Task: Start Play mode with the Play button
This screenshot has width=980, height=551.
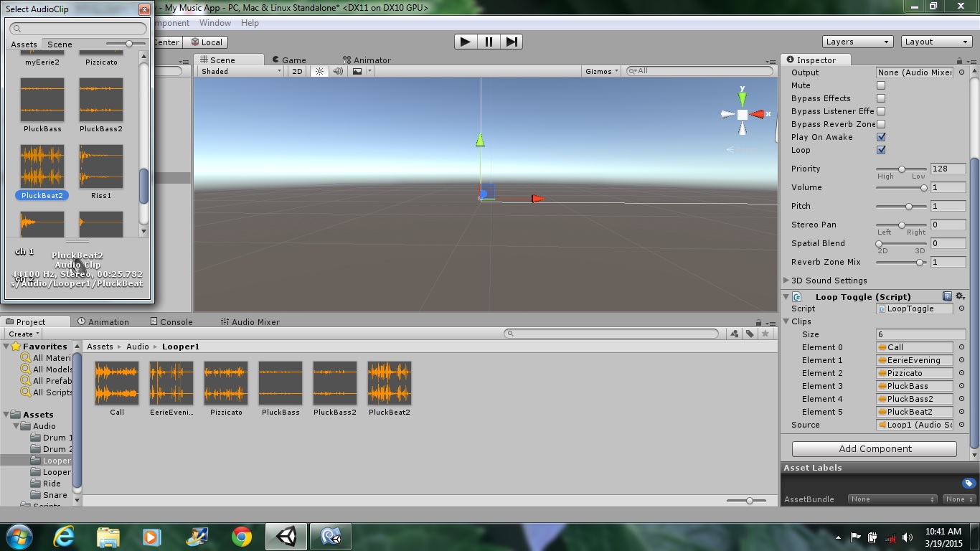Action: pyautogui.click(x=465, y=42)
